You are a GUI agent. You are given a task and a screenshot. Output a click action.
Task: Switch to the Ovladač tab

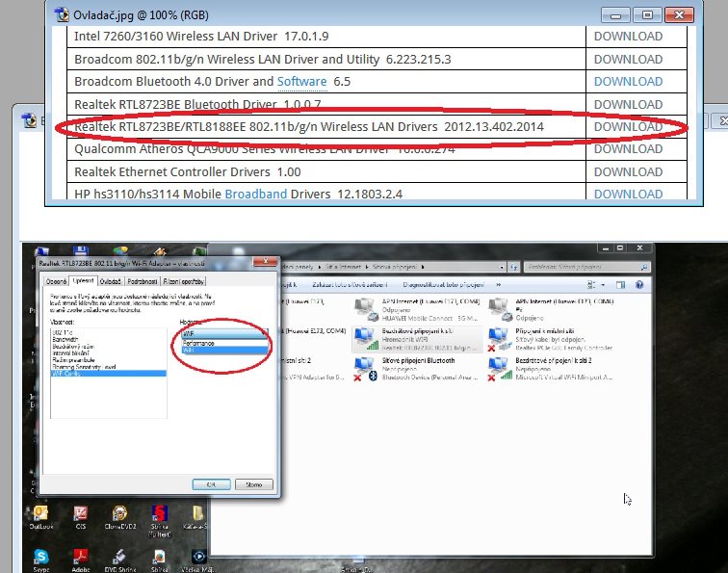pos(110,281)
